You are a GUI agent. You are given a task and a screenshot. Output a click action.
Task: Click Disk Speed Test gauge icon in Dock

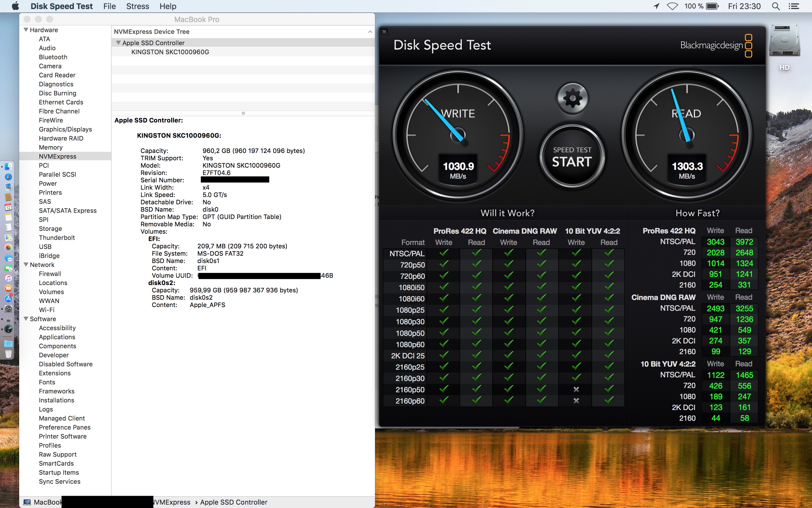pos(8,329)
